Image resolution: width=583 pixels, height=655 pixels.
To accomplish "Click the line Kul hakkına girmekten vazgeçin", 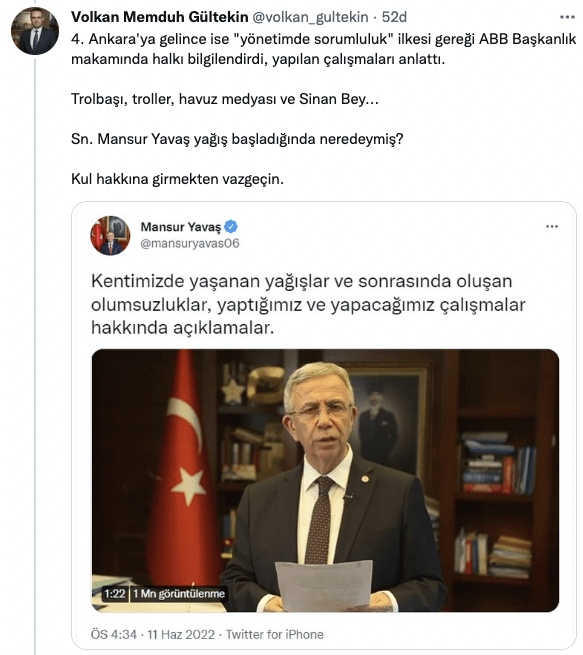I will [177, 179].
